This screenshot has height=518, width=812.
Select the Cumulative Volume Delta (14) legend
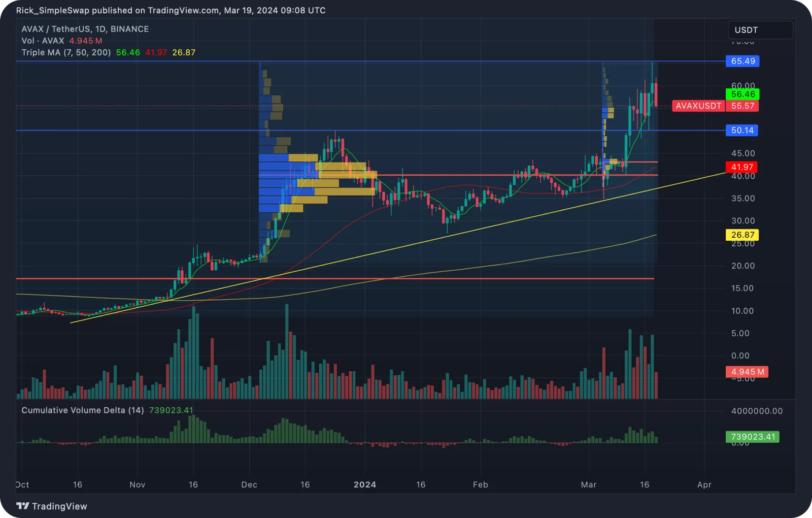coord(83,410)
